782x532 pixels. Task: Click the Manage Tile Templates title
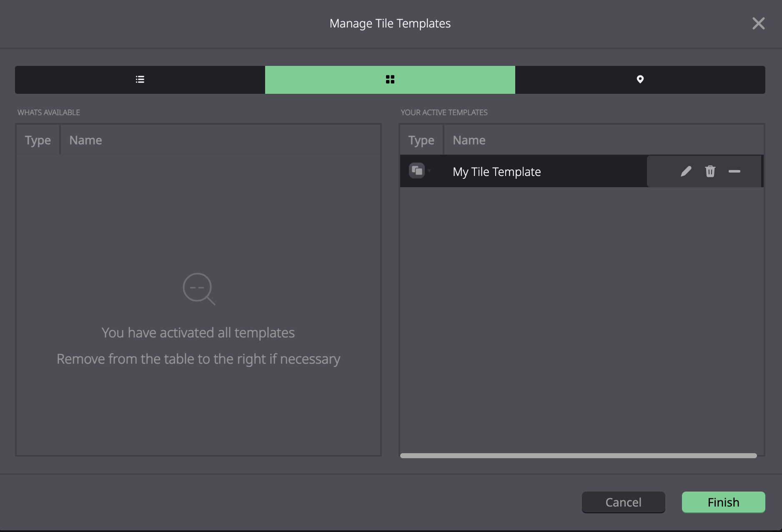(x=390, y=23)
